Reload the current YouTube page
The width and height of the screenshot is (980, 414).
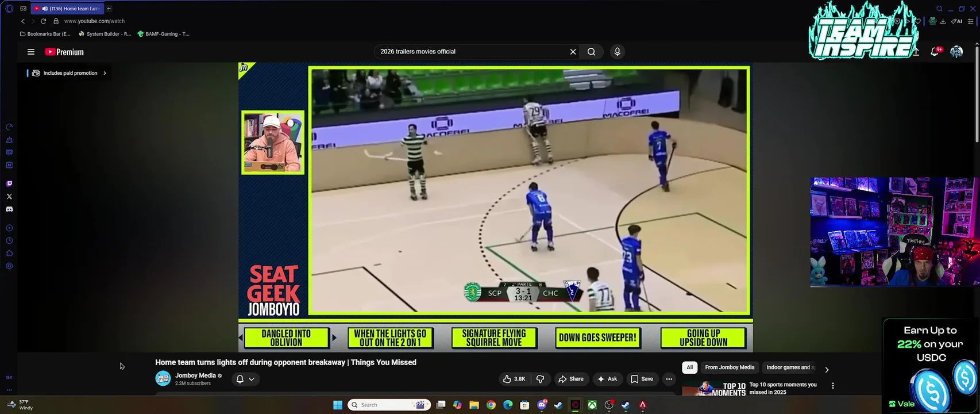[x=43, y=21]
